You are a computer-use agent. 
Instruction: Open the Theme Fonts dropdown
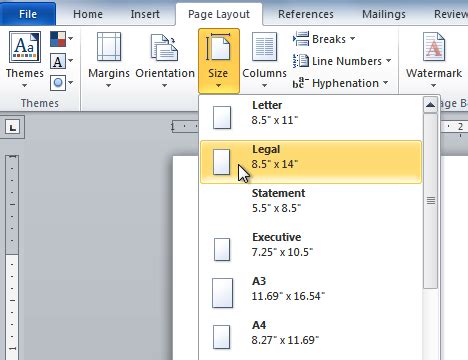[x=61, y=61]
